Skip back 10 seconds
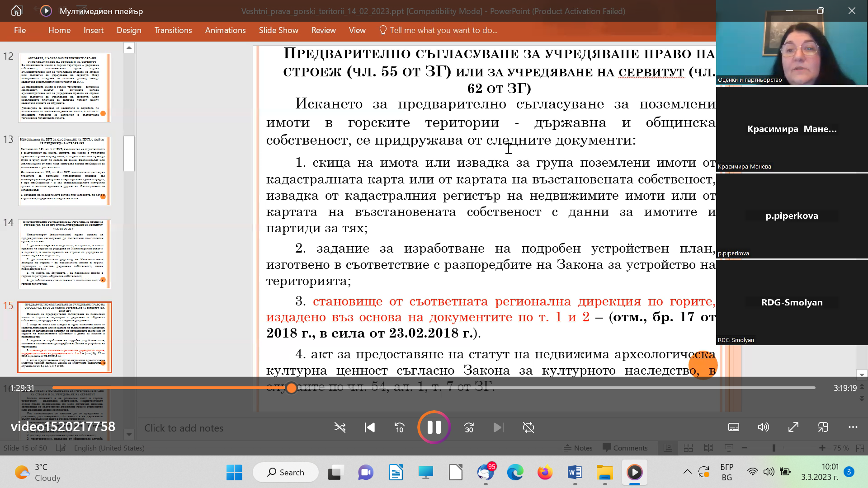The image size is (868, 488). pyautogui.click(x=399, y=427)
